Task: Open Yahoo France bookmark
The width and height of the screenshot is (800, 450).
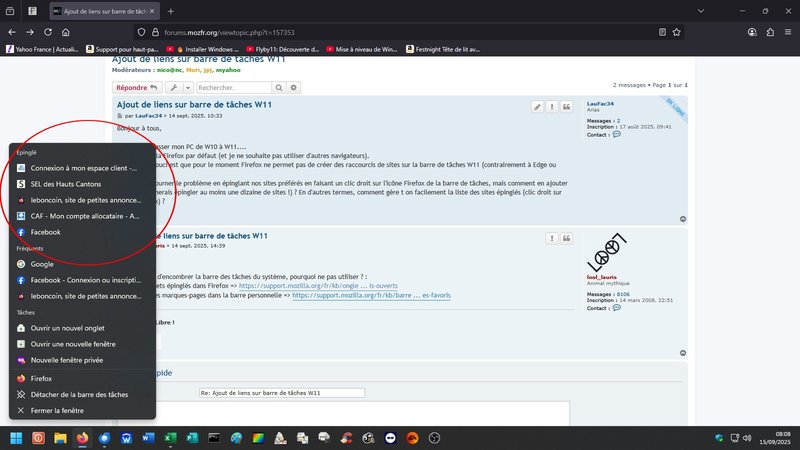Action: [42, 49]
